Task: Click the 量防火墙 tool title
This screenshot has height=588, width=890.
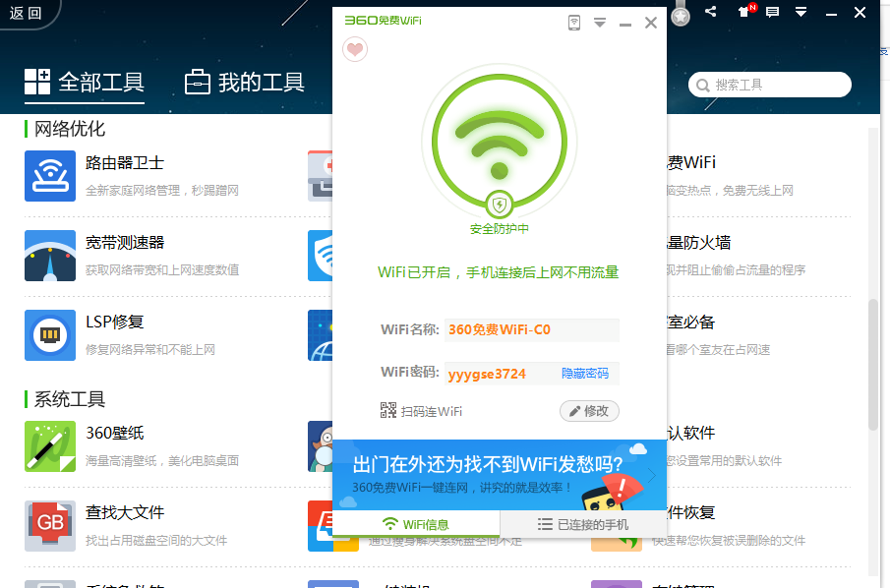Action: 698,242
